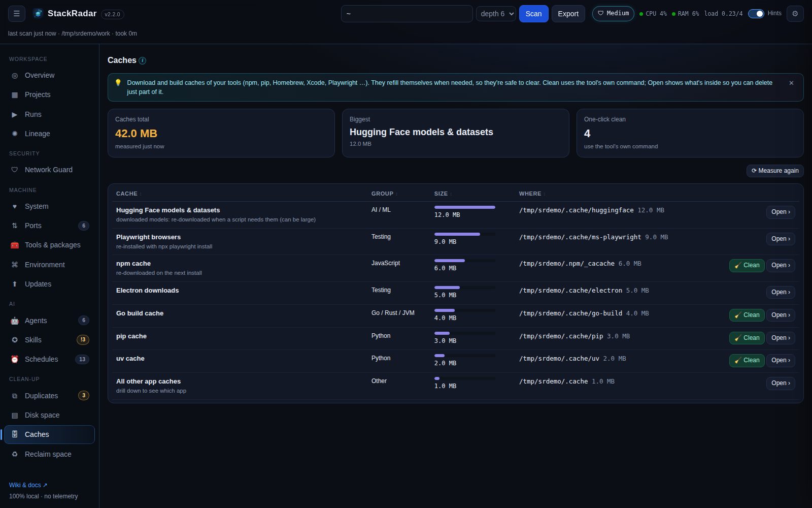Clean the npm cache
Image resolution: width=812 pixels, height=508 pixels.
pyautogui.click(x=747, y=265)
